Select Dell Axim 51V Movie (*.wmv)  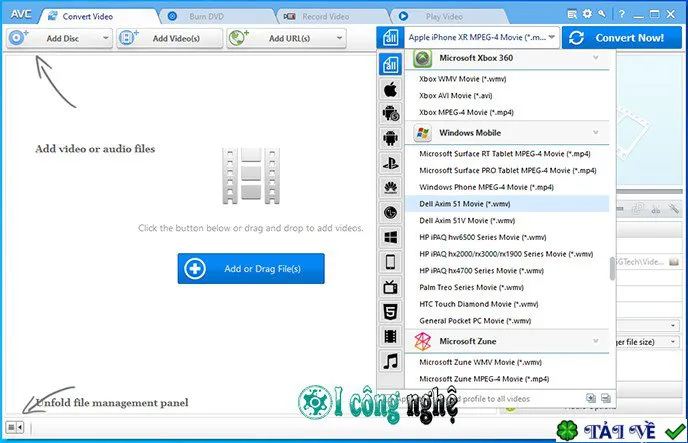507,220
